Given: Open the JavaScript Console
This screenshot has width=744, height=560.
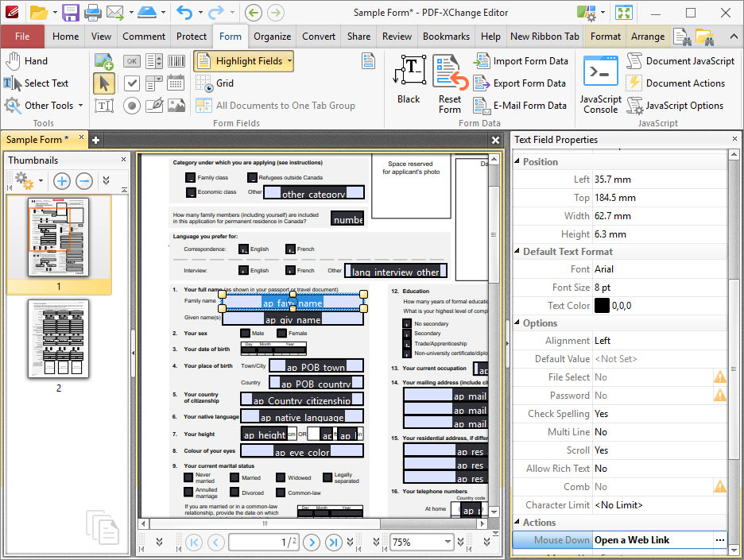Looking at the screenshot, I should click(x=601, y=84).
